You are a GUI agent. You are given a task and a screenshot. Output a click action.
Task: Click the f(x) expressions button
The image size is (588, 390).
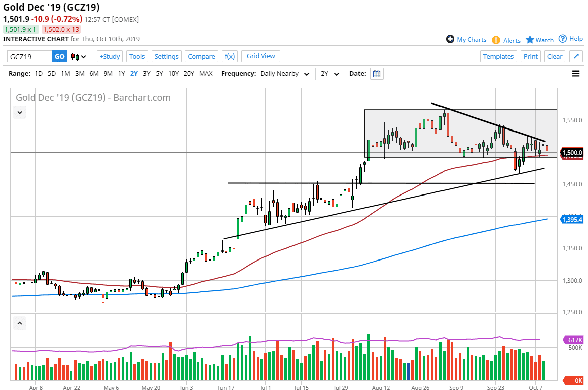[230, 56]
